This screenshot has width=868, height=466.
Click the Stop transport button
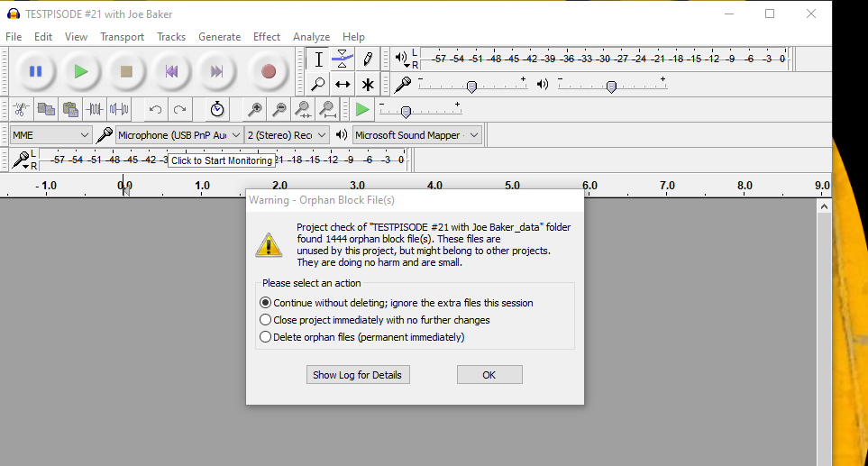(x=126, y=71)
